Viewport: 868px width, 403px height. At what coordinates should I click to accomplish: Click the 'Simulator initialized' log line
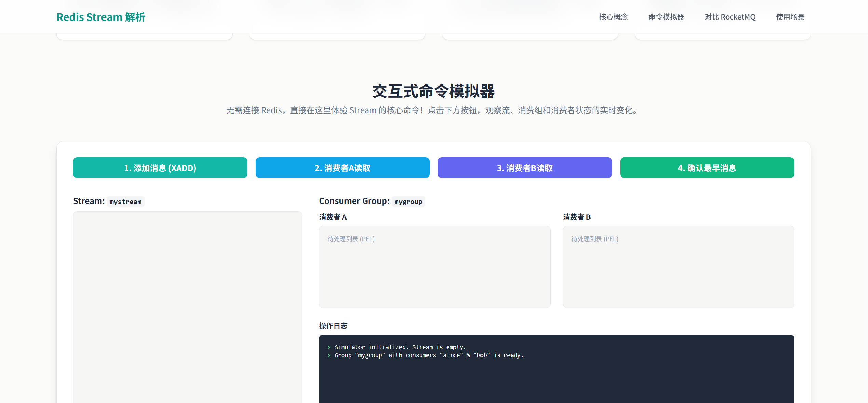tap(400, 347)
